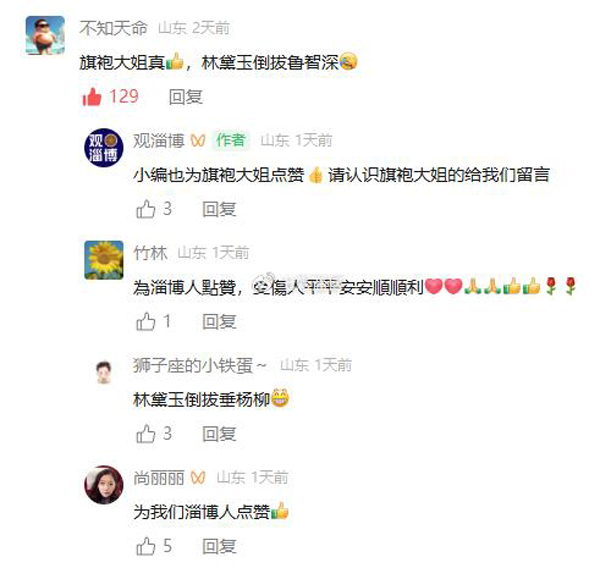Click the green 作者 author tag
Screen dimensions: 600x568
231,140
